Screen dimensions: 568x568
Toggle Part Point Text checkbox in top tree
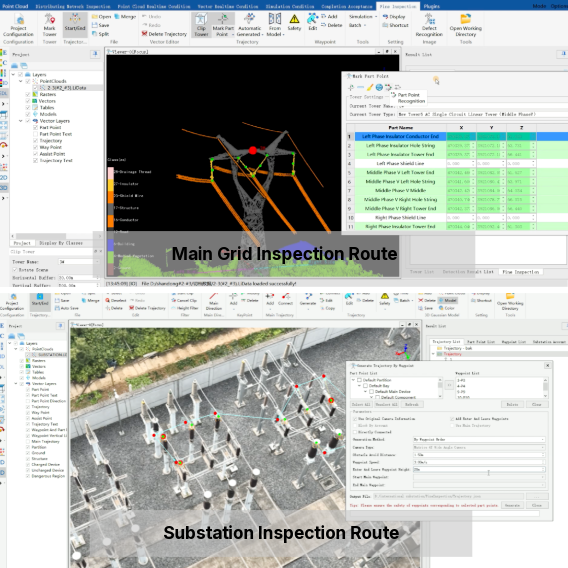pos(36,134)
